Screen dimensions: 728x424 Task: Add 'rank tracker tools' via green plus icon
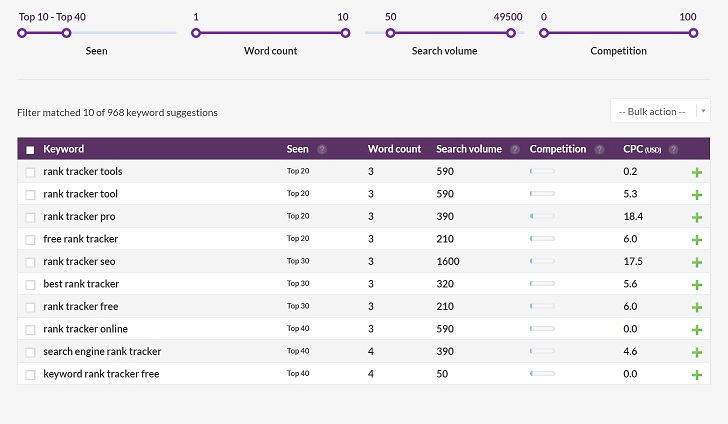coord(696,172)
